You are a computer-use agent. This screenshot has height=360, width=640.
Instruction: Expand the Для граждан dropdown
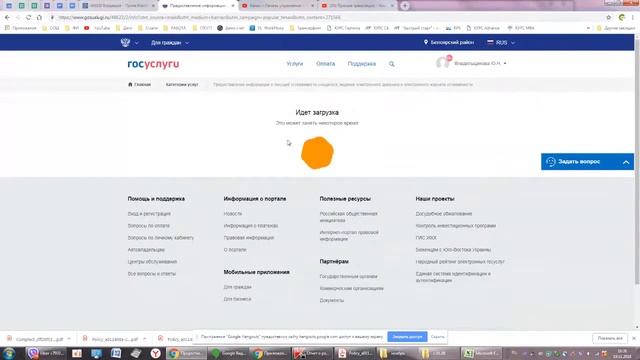(x=170, y=42)
